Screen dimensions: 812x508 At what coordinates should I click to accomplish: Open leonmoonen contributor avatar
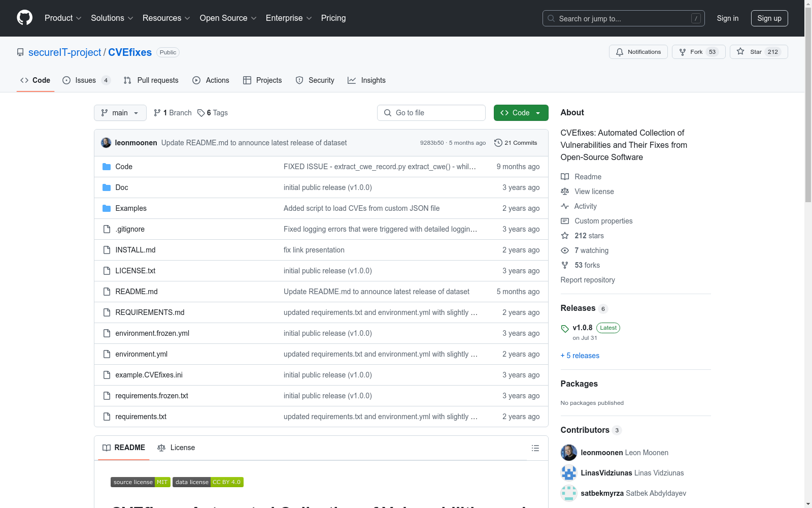point(568,453)
